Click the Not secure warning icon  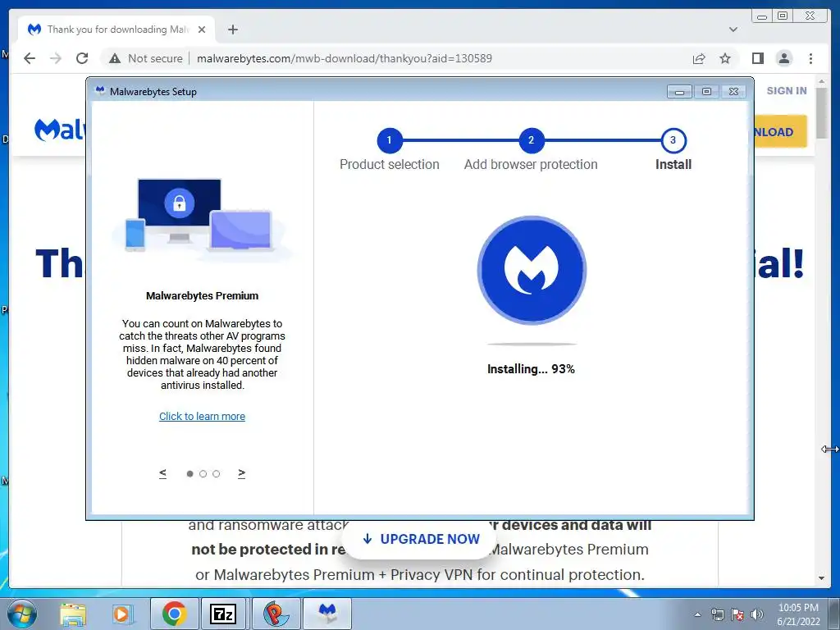point(115,58)
